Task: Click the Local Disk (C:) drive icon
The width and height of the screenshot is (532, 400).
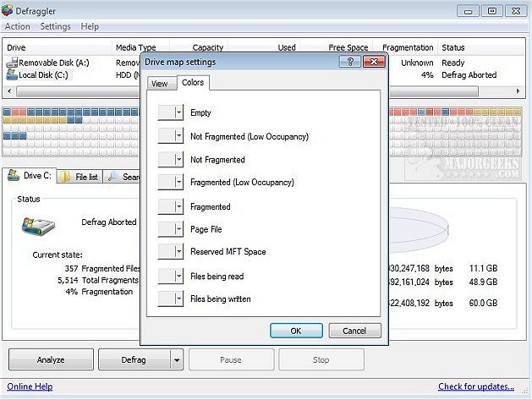Action: [x=12, y=74]
